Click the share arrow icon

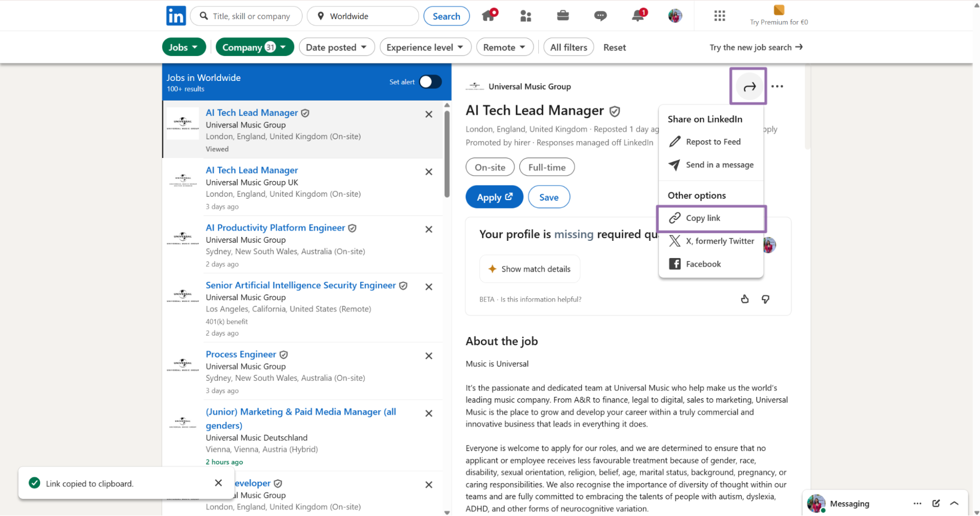749,87
